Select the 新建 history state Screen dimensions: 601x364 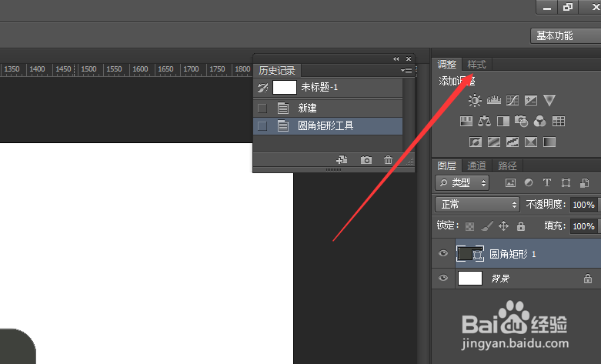coord(328,109)
